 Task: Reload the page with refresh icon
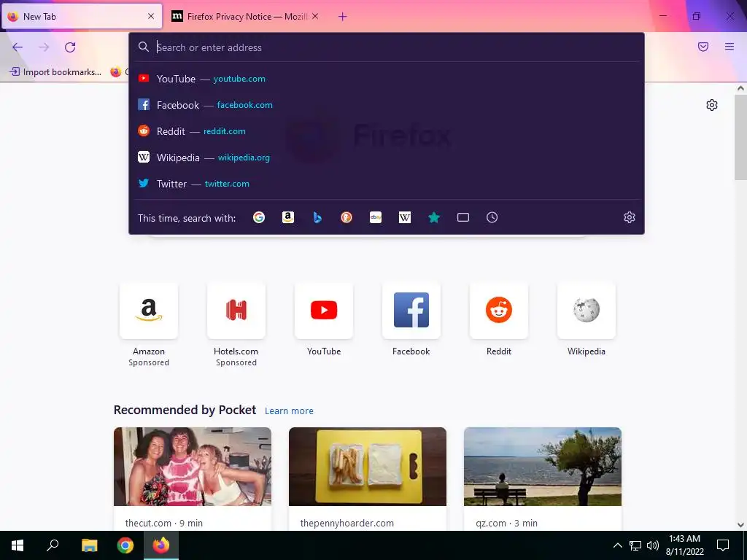[70, 47]
